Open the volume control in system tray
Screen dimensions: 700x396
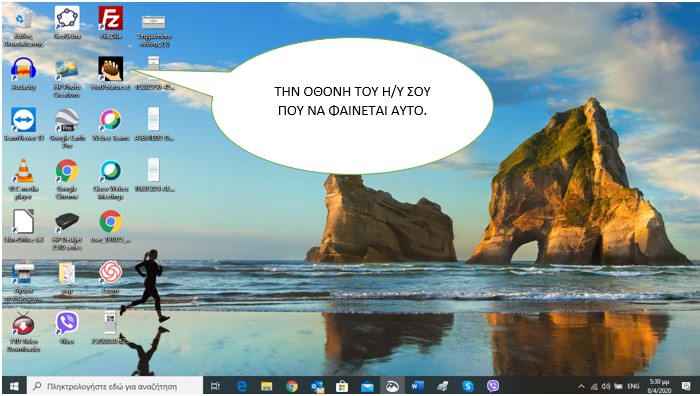coord(606,386)
